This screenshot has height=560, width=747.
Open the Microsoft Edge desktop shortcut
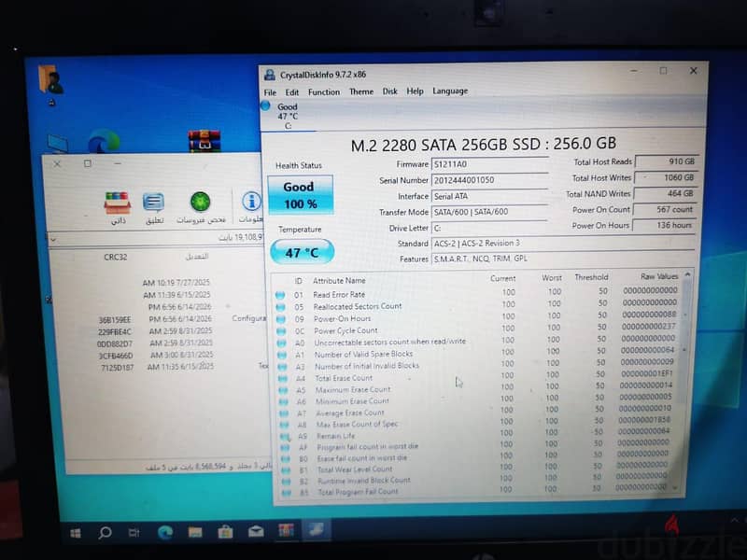click(105, 142)
